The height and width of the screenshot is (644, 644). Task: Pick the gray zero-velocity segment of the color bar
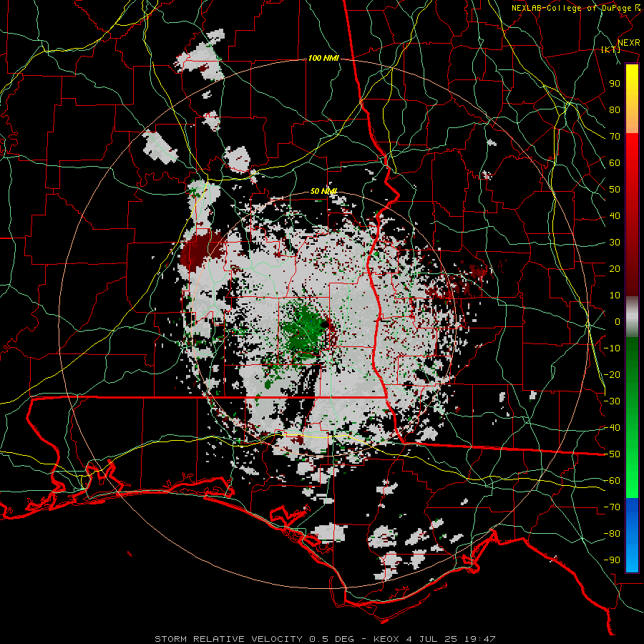[x=632, y=317]
